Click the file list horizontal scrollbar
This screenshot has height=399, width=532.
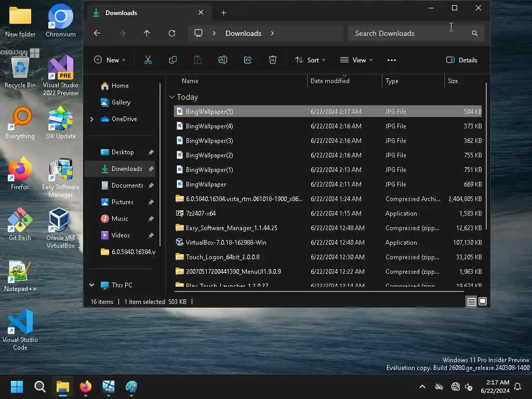tap(319, 291)
